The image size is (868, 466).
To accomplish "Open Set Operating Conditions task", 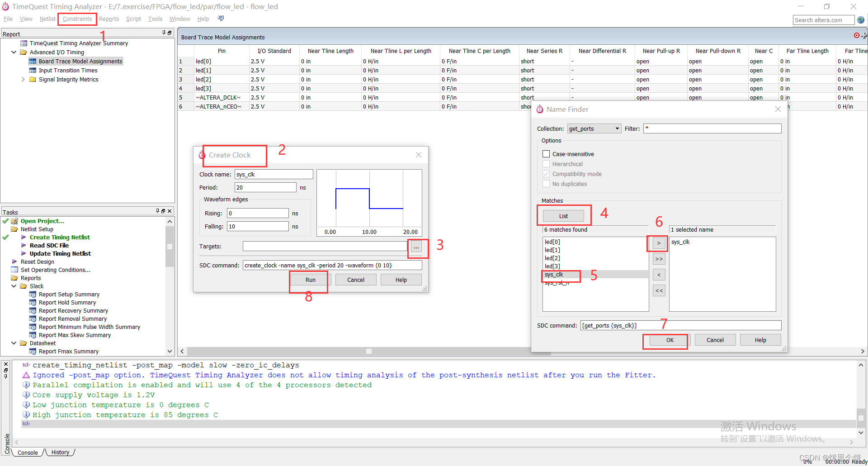I will tap(55, 270).
